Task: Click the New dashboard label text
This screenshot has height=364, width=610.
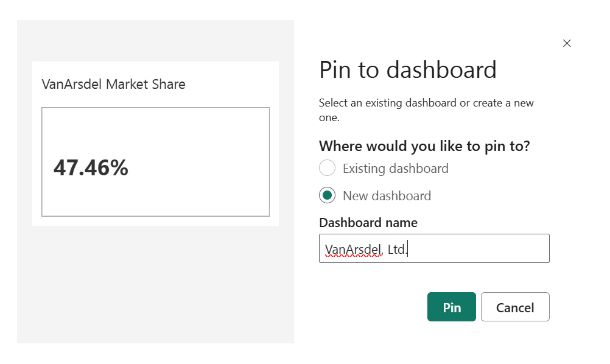Action: pos(387,195)
